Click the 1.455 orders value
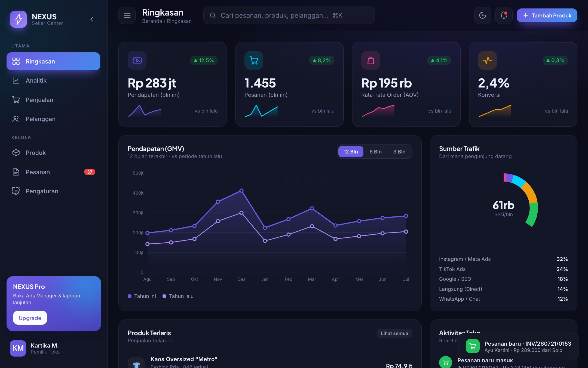 pyautogui.click(x=260, y=83)
